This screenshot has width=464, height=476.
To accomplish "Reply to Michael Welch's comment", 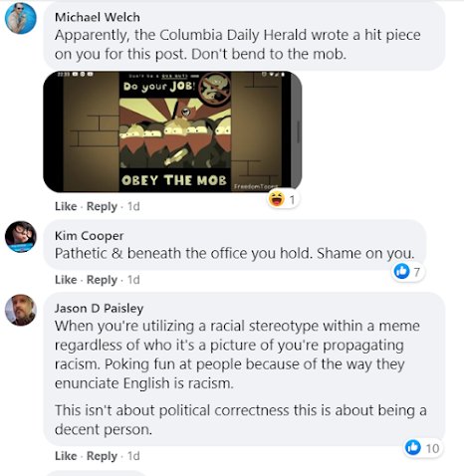I will tap(102, 206).
